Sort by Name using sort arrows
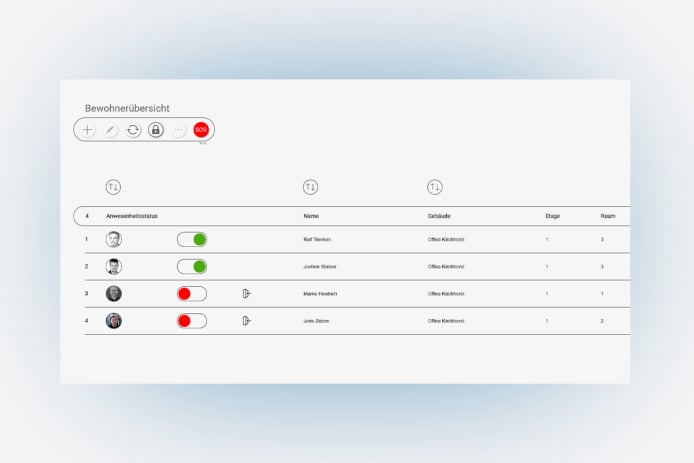Image resolution: width=694 pixels, height=463 pixels. (310, 187)
